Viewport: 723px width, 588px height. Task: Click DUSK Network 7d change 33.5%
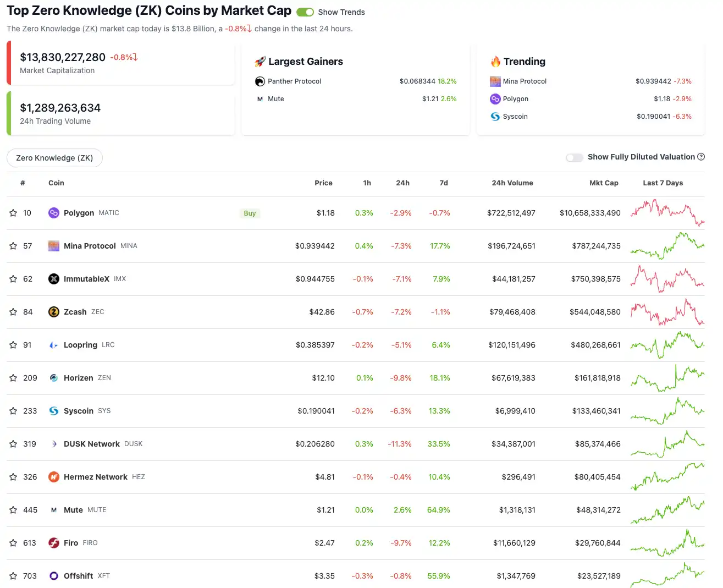pos(439,444)
